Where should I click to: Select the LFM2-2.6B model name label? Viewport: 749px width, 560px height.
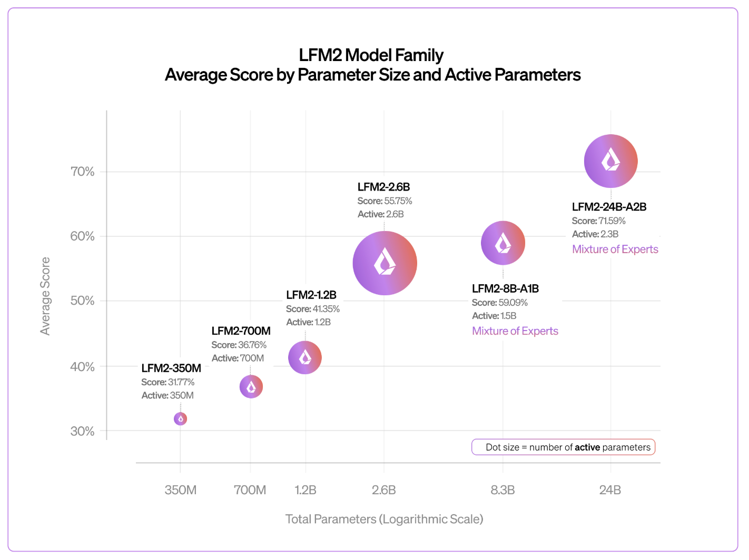click(383, 187)
